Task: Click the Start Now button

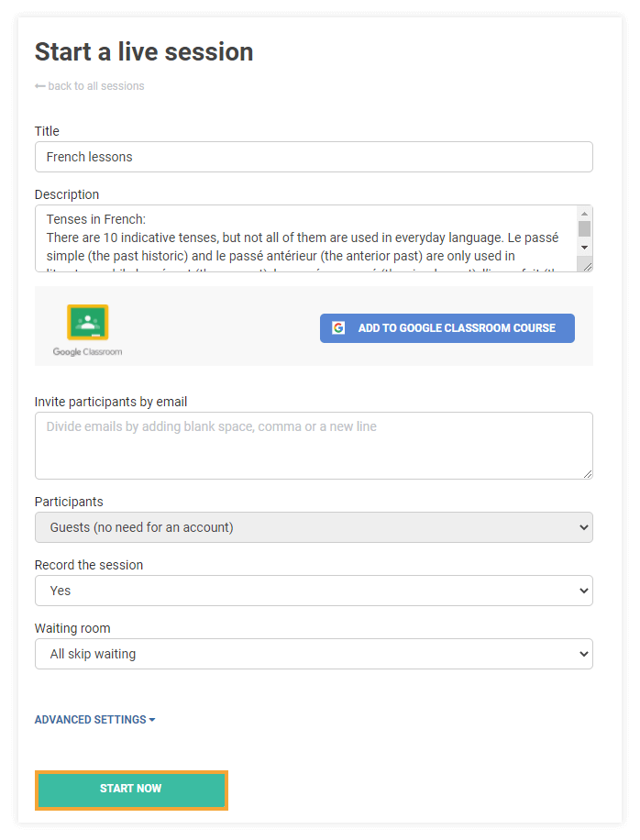Action: coord(131,790)
